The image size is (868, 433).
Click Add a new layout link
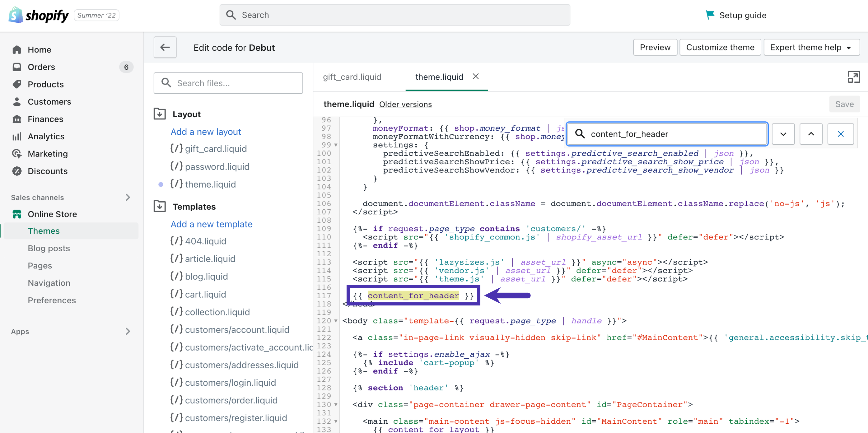(206, 131)
